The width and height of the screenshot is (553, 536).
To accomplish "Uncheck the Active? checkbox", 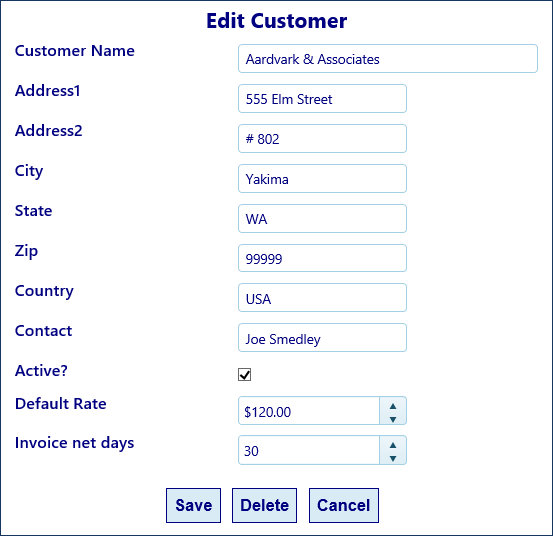I will [244, 374].
